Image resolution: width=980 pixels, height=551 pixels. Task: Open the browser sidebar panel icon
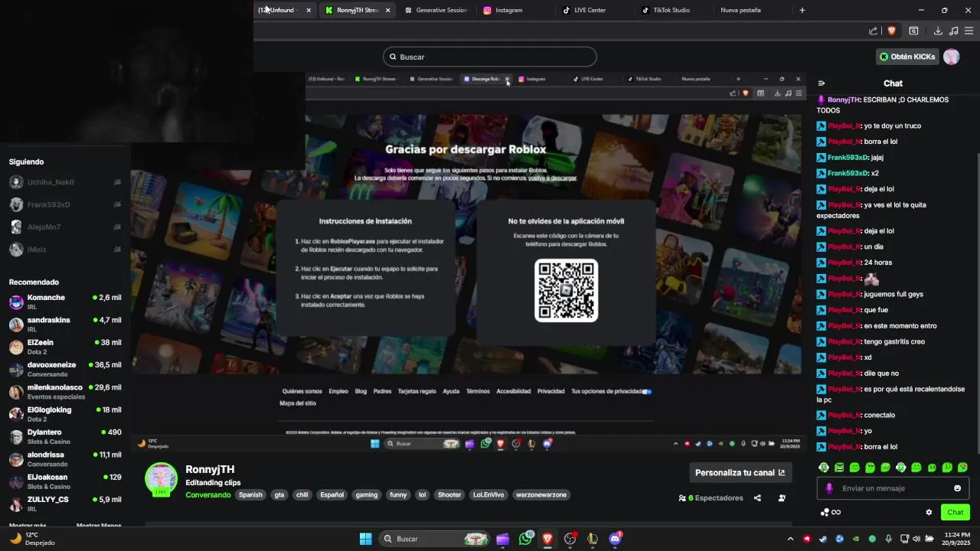click(x=913, y=31)
